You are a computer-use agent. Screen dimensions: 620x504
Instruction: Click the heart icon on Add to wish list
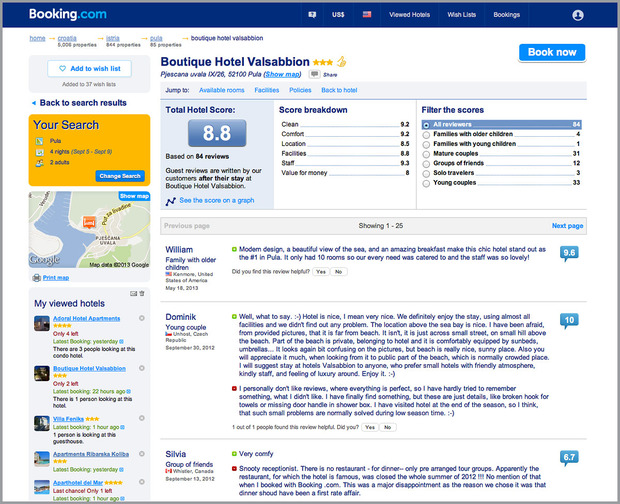pyautogui.click(x=62, y=68)
